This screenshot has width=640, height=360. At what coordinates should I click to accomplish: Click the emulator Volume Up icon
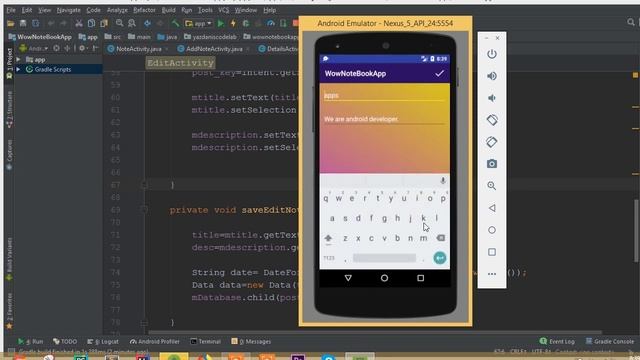coord(492,76)
